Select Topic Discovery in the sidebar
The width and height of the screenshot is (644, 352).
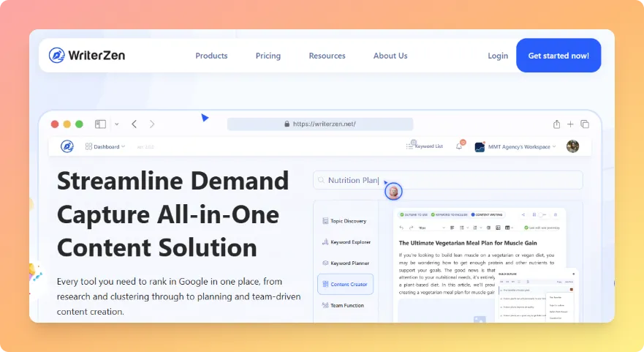tap(344, 221)
